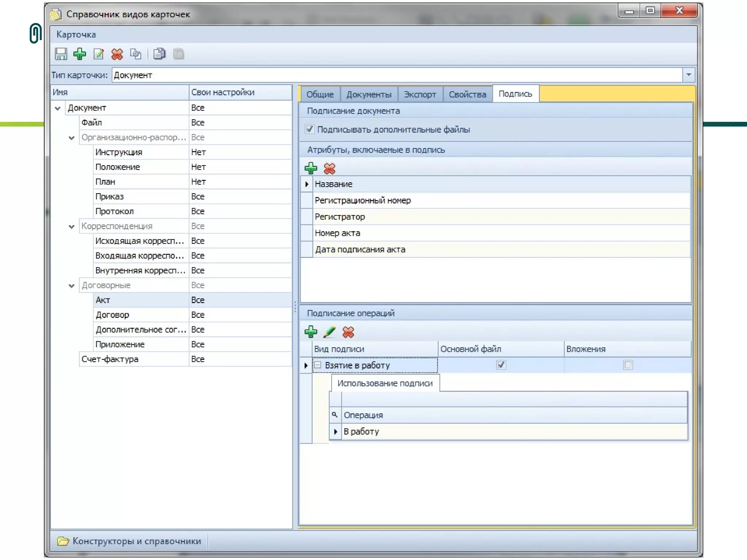Select 'Счет-фактура' in the card tree

click(x=110, y=359)
